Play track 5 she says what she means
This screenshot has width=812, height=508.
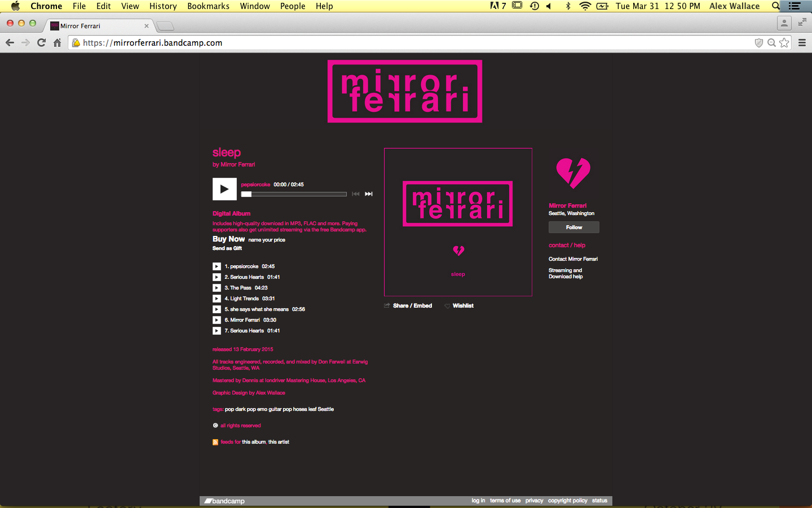217,309
